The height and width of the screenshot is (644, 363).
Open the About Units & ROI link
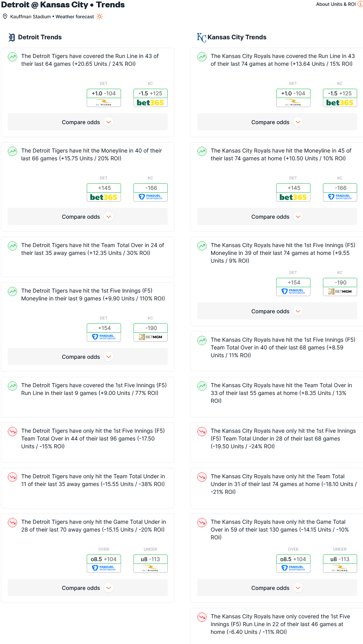[336, 4]
